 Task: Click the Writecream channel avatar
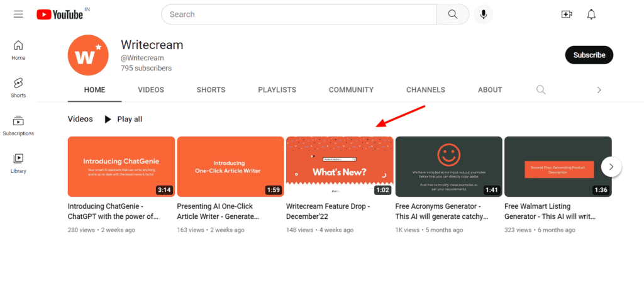click(89, 55)
